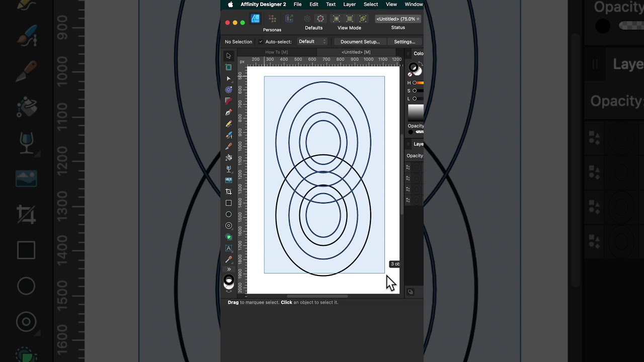Screen dimensions: 644x362
Task: Open the Layer menu
Action: 350,5
